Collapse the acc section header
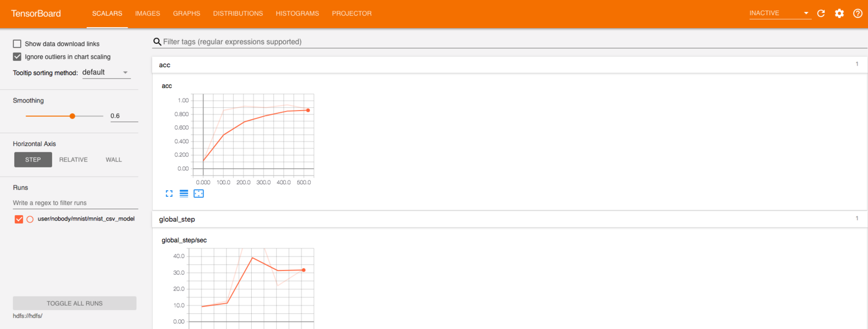Screen dimensions: 868x329 (x=509, y=65)
